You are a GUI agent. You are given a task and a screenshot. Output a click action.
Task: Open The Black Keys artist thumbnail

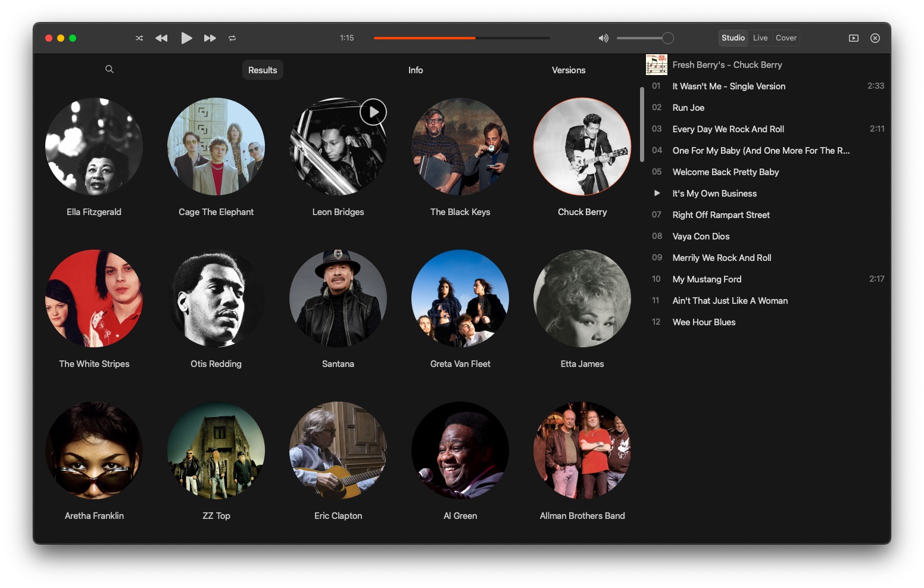tap(460, 147)
